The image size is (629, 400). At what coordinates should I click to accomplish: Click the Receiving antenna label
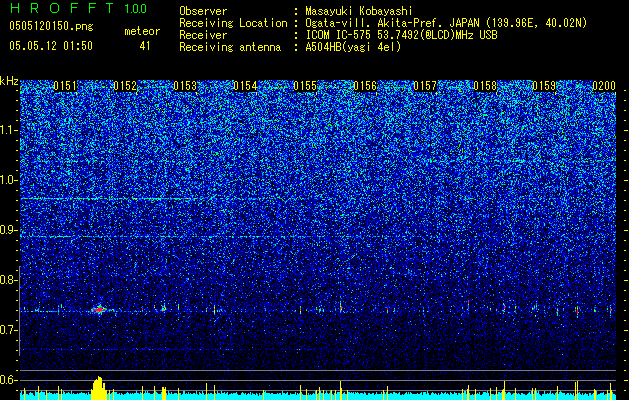(x=230, y=47)
